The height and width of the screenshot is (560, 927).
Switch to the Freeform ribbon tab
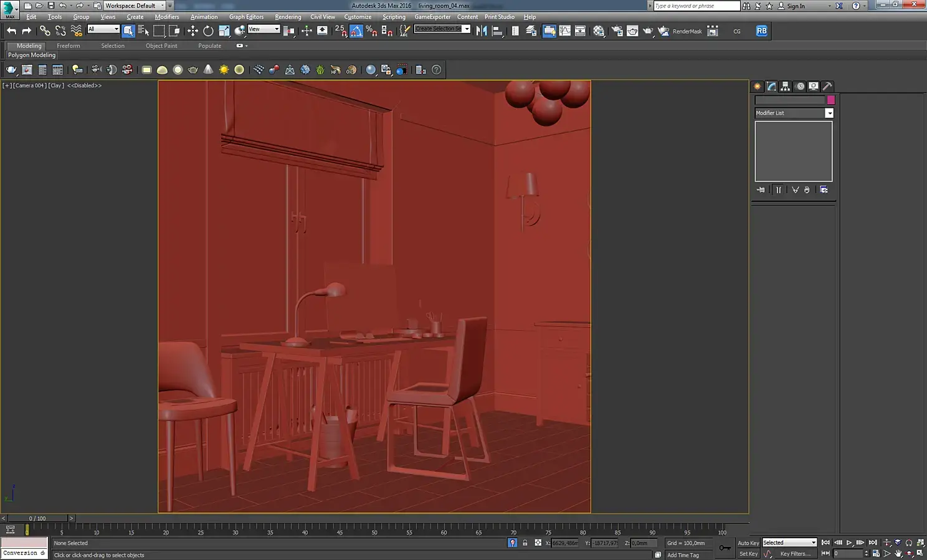68,46
